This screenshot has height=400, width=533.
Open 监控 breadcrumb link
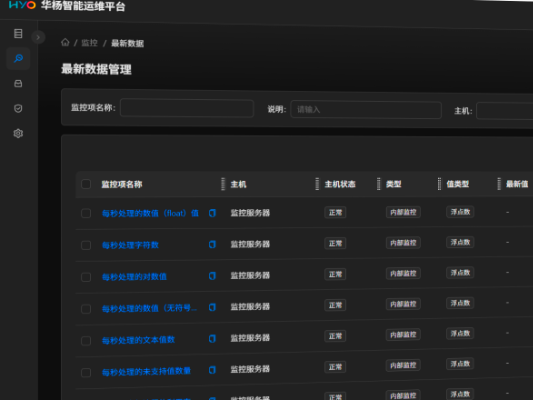(89, 43)
